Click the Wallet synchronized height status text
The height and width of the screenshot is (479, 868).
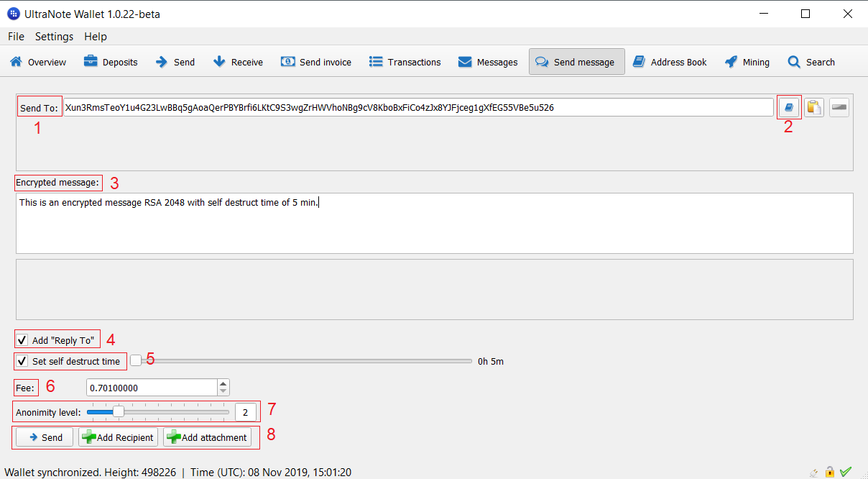90,473
